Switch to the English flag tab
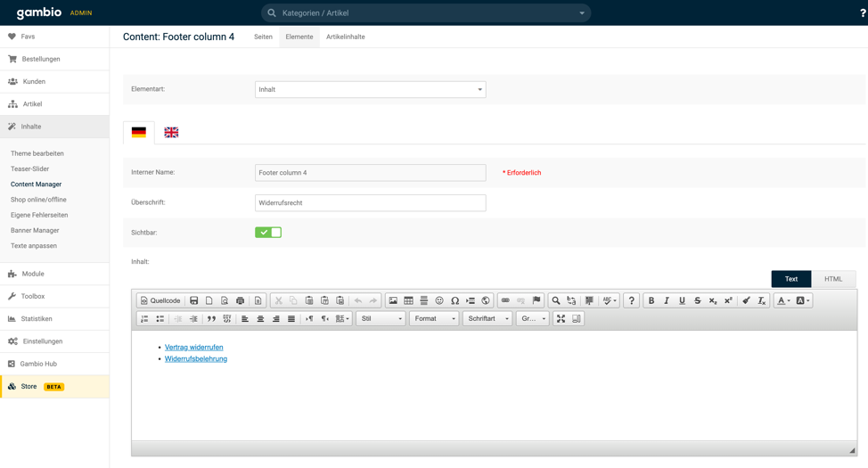The image size is (868, 468). tap(171, 132)
